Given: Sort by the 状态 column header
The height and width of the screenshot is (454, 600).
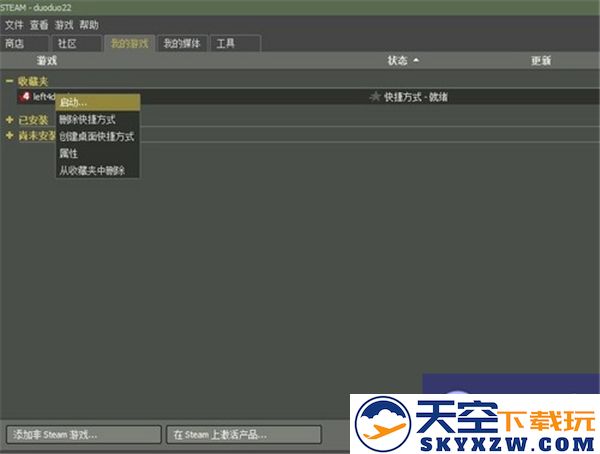Looking at the screenshot, I should click(x=397, y=60).
